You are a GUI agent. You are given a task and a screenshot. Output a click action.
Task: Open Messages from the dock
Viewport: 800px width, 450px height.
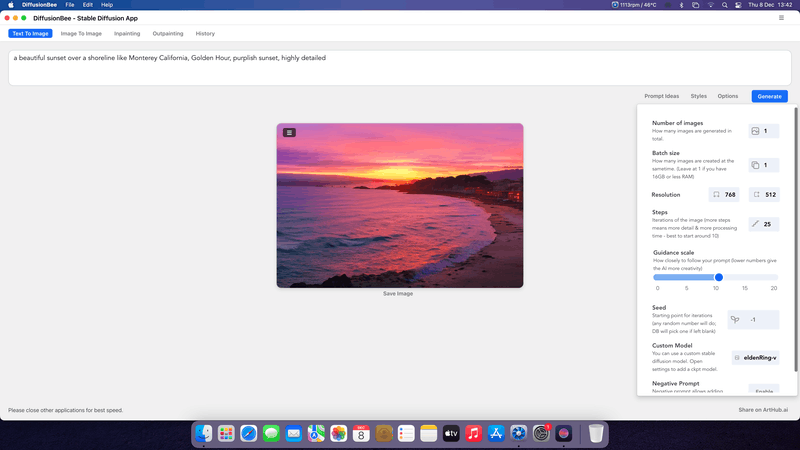tap(271, 434)
